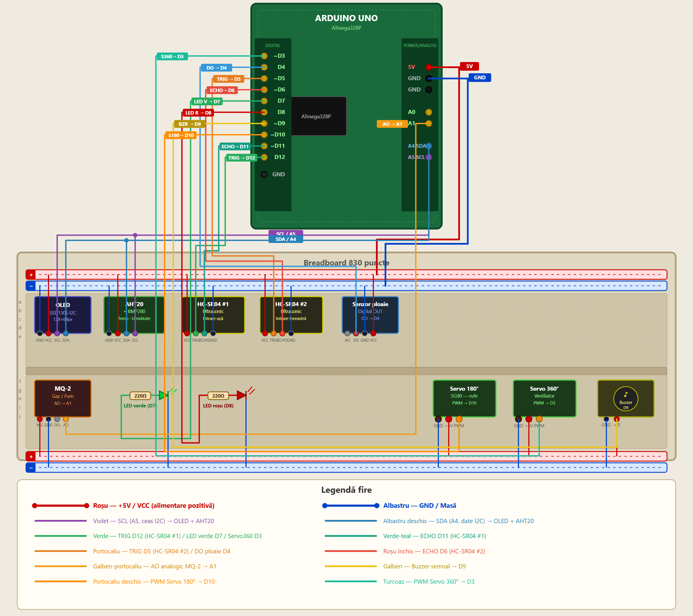Select the Buzzer D9 round icon

click(x=625, y=398)
